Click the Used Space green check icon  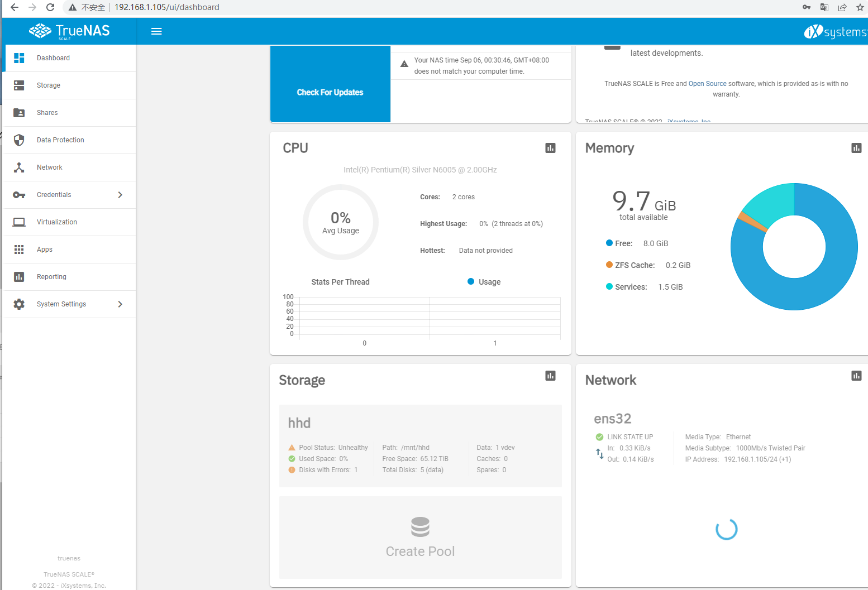pos(292,459)
